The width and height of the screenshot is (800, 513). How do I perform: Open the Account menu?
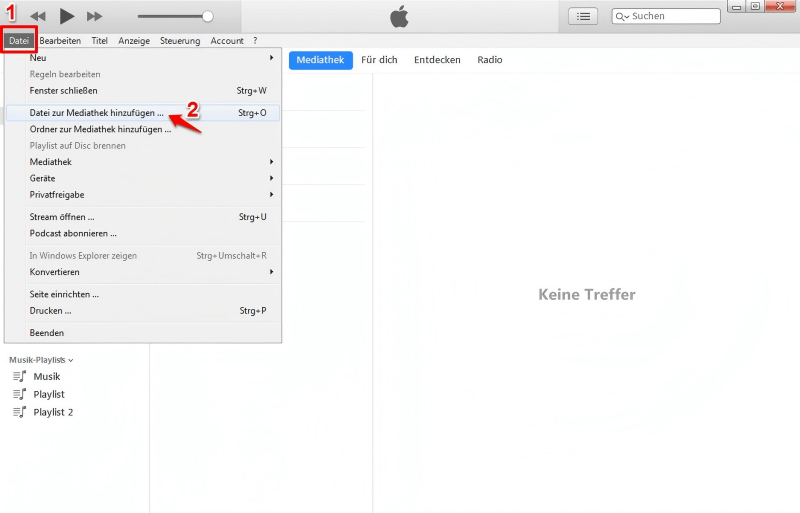tap(227, 40)
